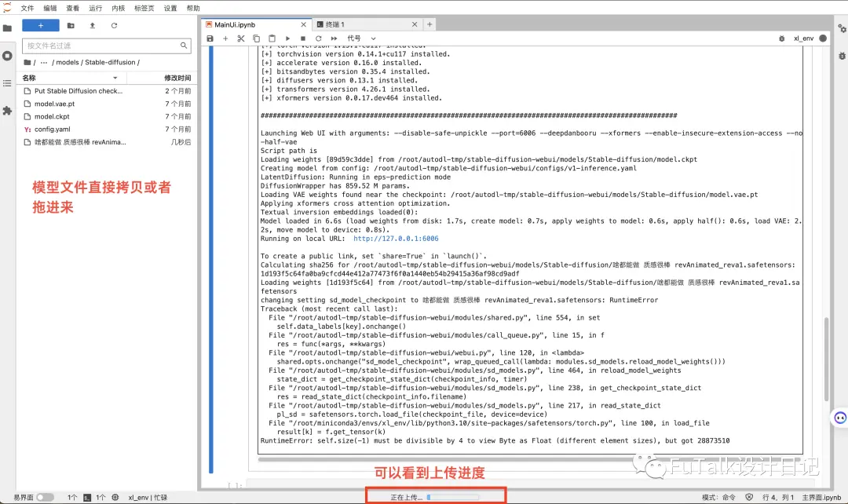848x504 pixels.
Task: Open the file browser sidebar panel
Action: click(x=7, y=28)
